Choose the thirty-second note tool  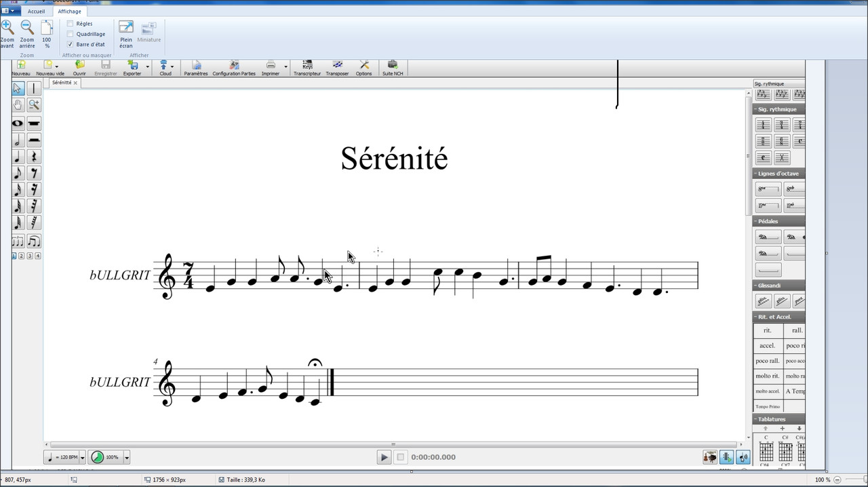click(18, 206)
